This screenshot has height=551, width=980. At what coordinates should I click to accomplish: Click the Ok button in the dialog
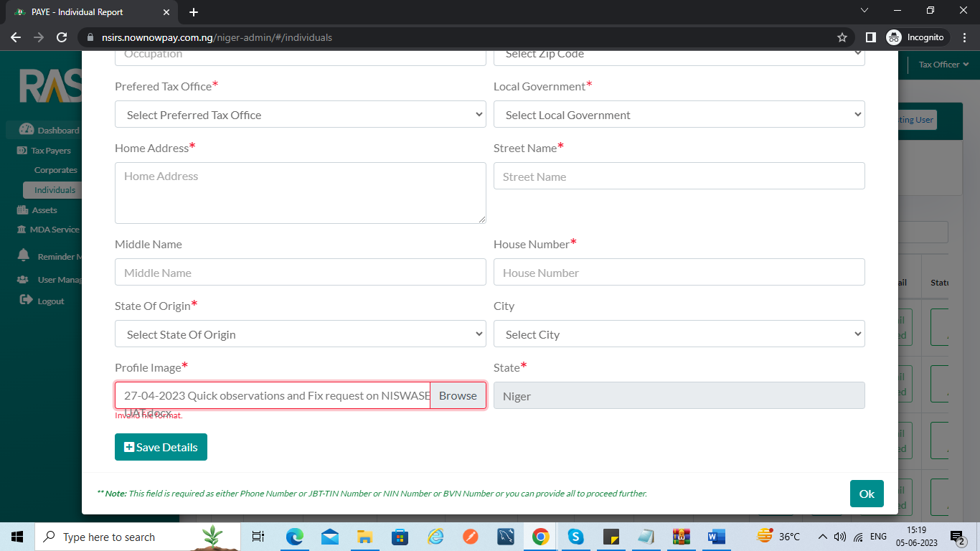click(x=867, y=494)
